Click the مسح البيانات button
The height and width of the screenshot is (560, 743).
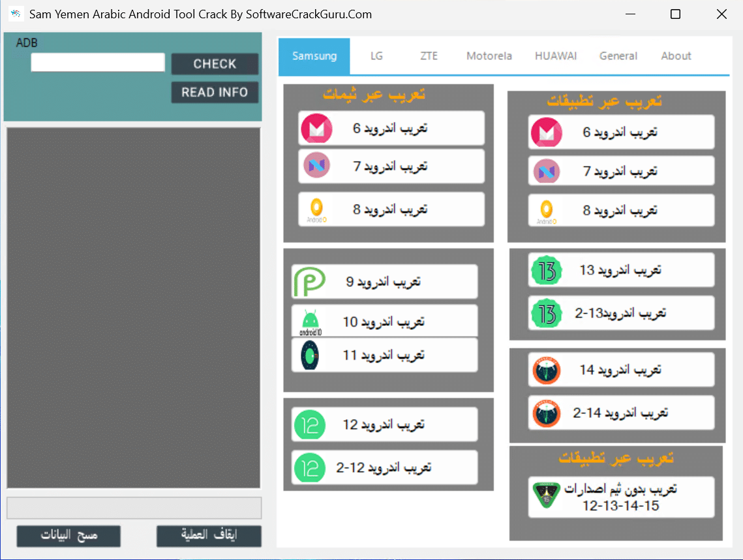click(x=68, y=536)
